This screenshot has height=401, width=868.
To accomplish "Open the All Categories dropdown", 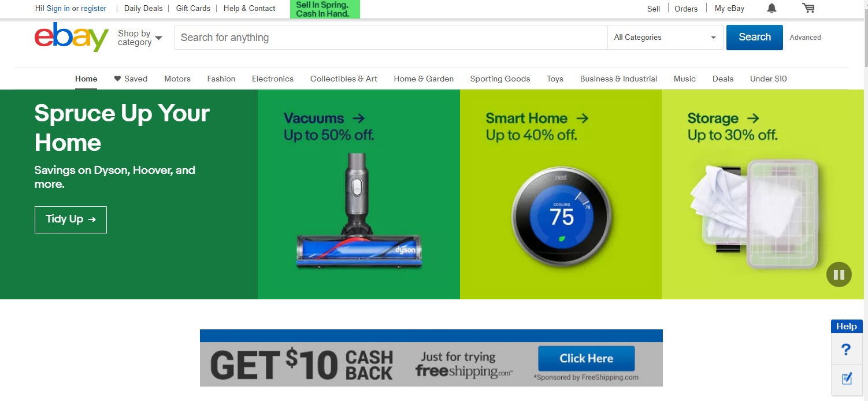I will coord(665,38).
